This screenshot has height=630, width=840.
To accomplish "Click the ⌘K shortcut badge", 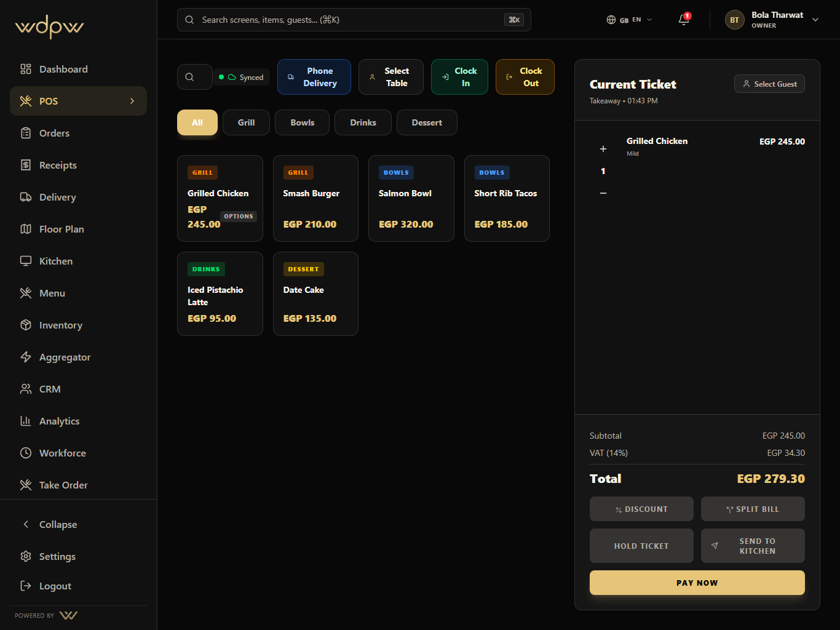I will (x=514, y=20).
